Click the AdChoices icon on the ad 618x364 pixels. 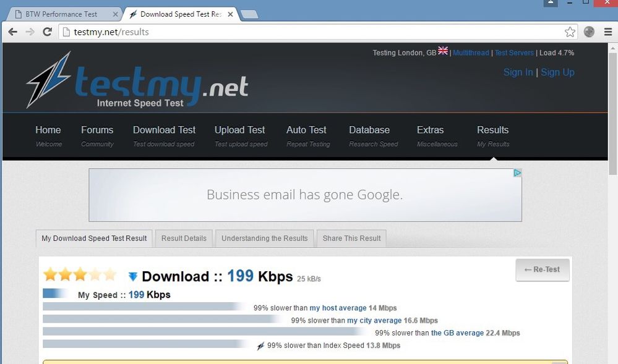click(x=517, y=173)
